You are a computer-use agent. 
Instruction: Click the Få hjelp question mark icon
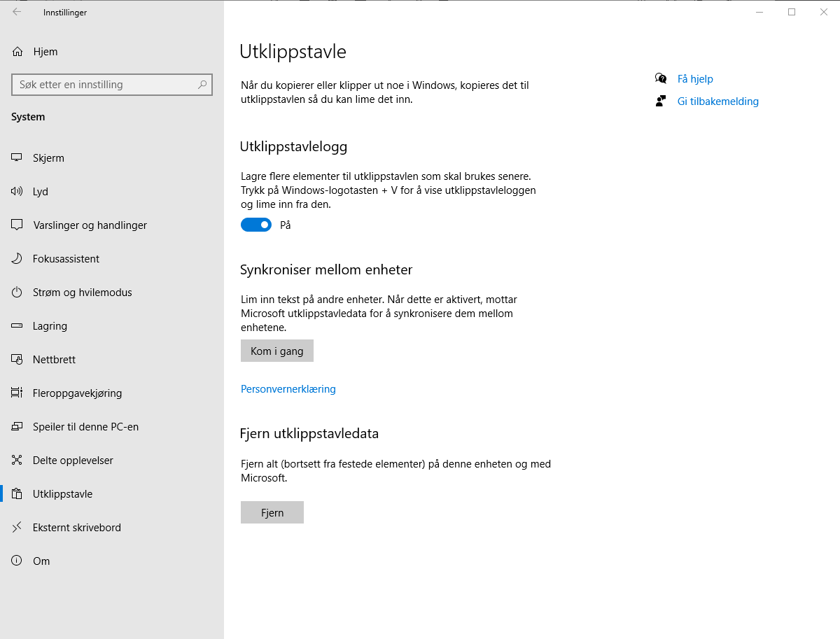click(x=661, y=78)
